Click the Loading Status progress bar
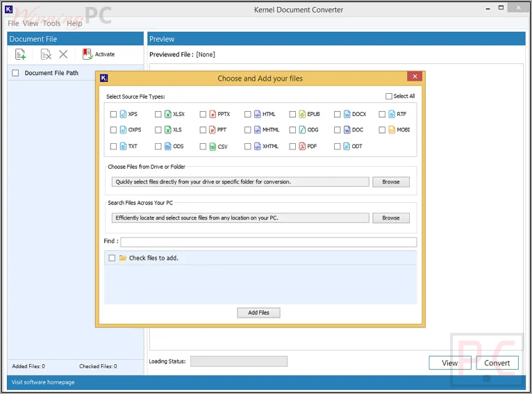Viewport: 532px width, 394px height. click(x=239, y=361)
